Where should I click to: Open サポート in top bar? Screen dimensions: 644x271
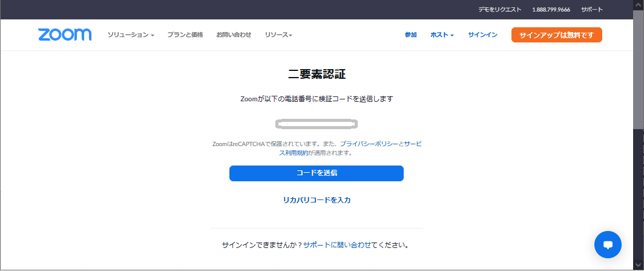point(592,10)
